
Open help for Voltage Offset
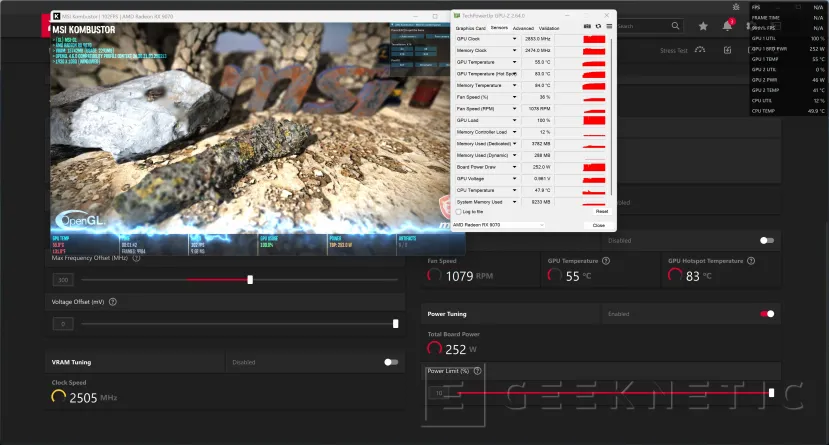(113, 302)
